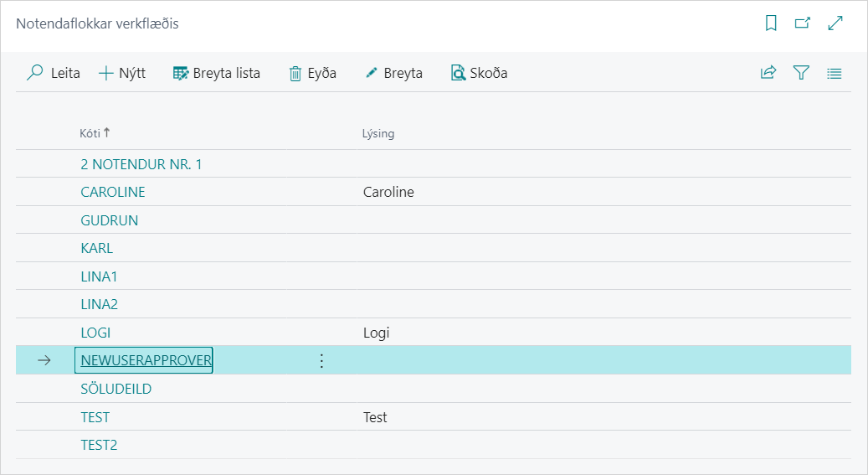The width and height of the screenshot is (868, 475).
Task: Click the Logi description cell
Action: pyautogui.click(x=377, y=333)
